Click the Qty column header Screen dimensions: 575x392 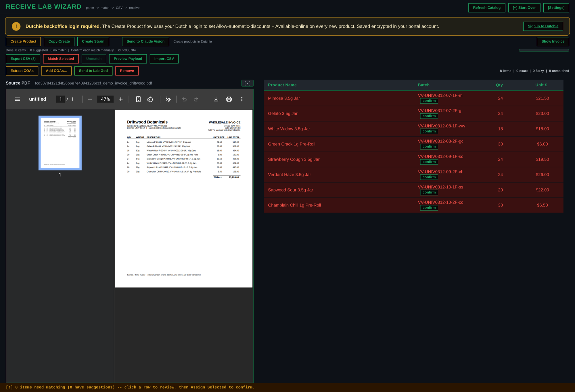[499, 85]
